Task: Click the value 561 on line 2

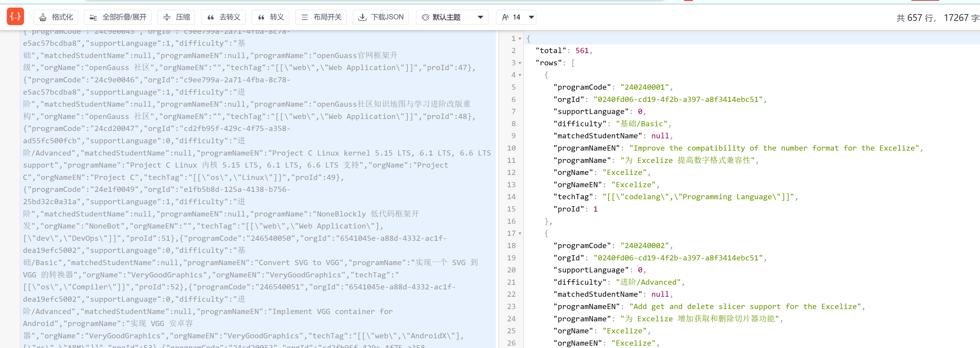Action: pyautogui.click(x=582, y=50)
